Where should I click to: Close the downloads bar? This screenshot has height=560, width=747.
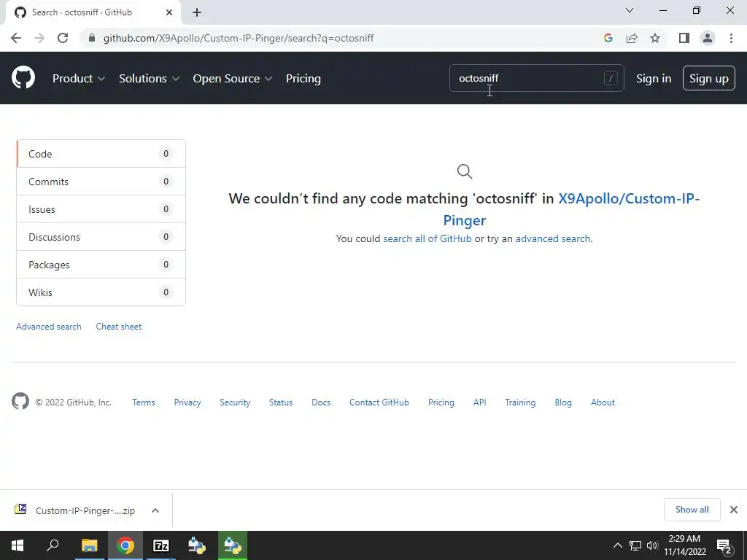734,510
